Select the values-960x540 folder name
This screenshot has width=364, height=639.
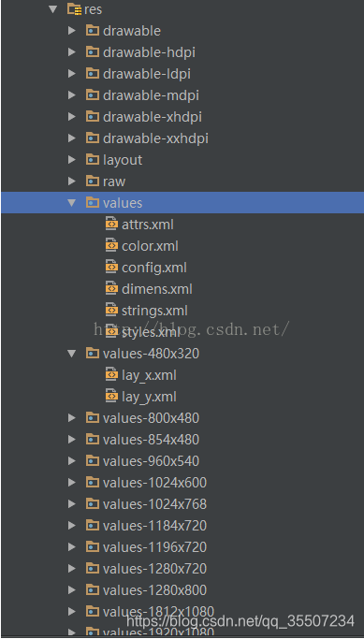coord(152,461)
